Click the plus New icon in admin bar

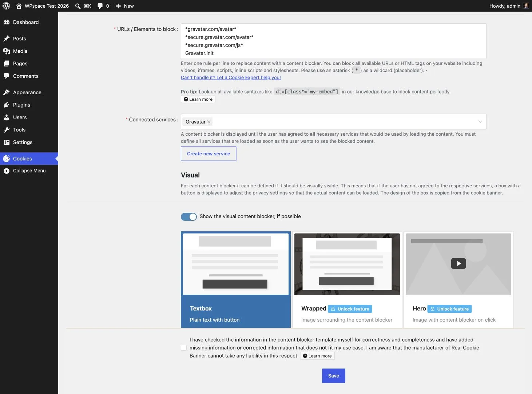click(x=118, y=6)
